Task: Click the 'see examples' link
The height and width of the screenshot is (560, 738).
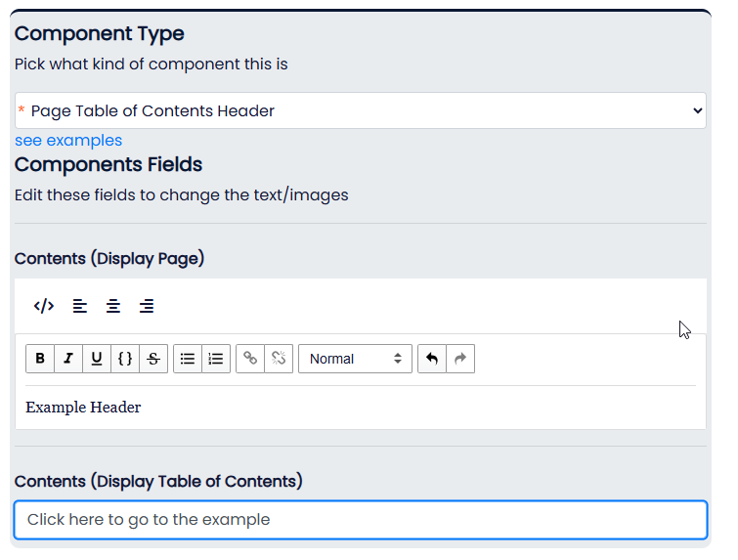Action: click(68, 140)
